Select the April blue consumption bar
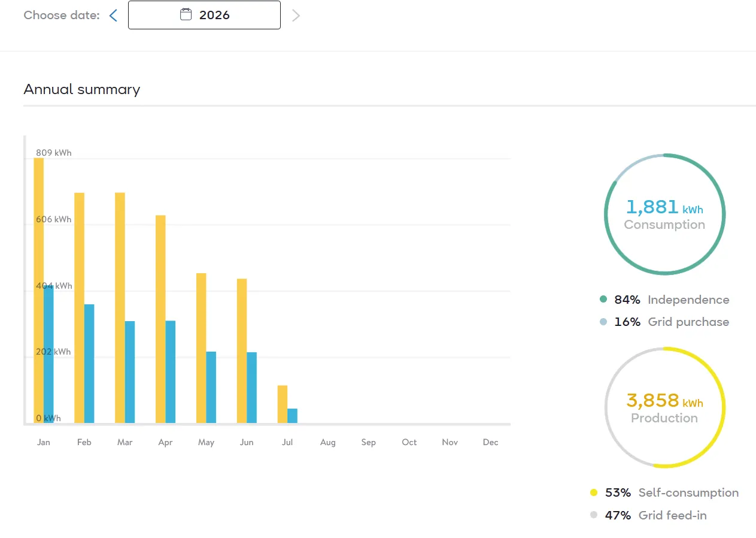 (x=171, y=372)
